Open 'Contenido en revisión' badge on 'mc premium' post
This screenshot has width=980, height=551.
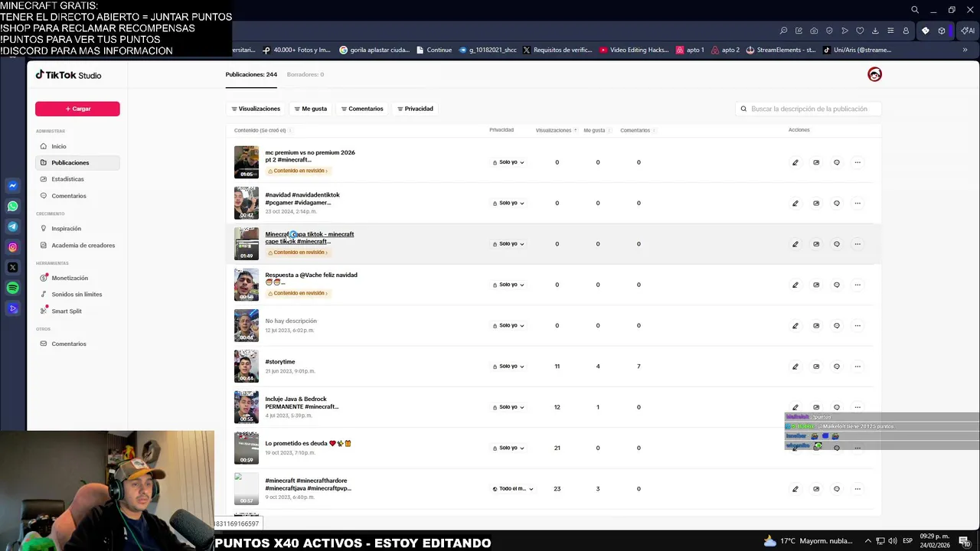click(x=297, y=171)
